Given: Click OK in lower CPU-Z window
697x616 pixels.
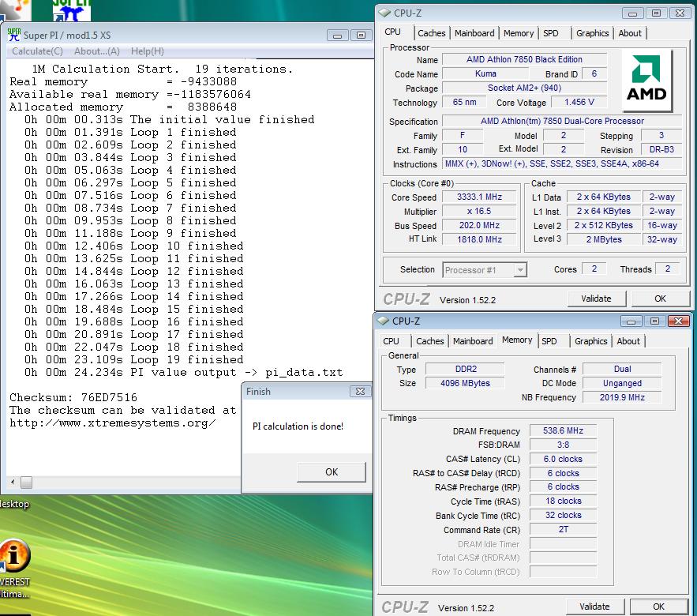Looking at the screenshot, I should click(x=659, y=607).
